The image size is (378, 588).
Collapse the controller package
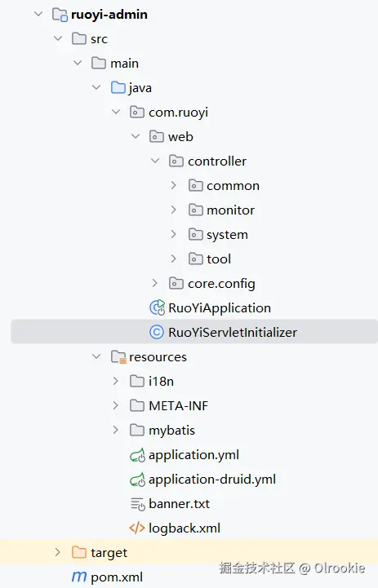(x=155, y=161)
